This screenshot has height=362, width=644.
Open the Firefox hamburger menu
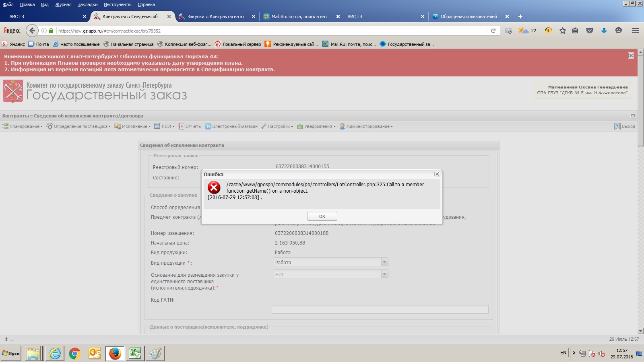[636, 31]
